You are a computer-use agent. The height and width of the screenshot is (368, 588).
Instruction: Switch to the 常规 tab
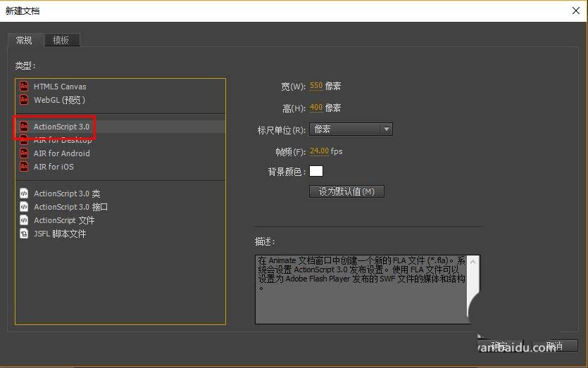[x=24, y=40]
